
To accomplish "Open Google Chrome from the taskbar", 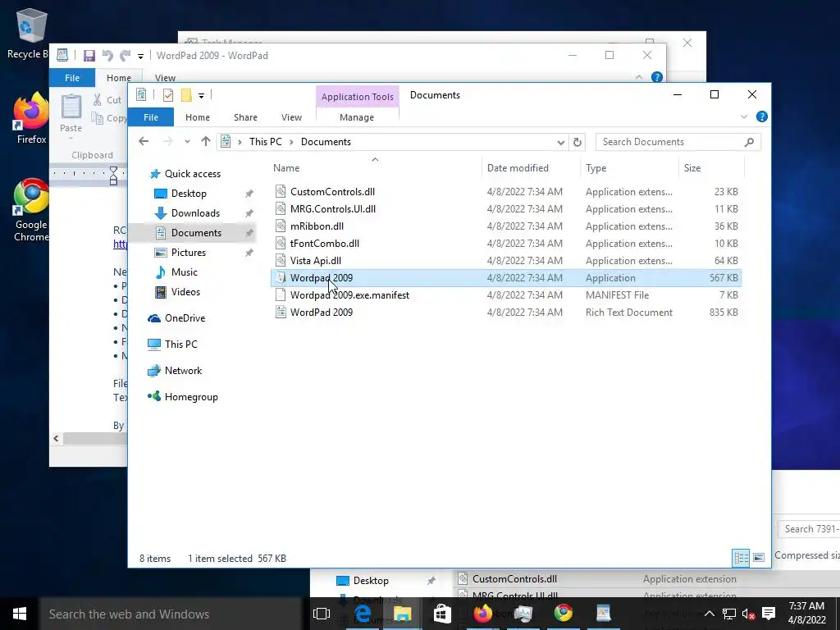I will [x=564, y=614].
